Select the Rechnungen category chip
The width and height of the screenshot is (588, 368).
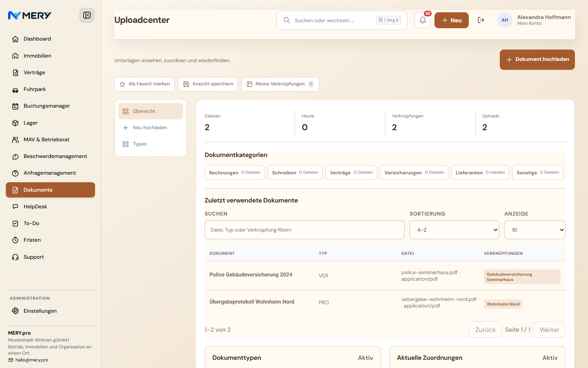click(x=235, y=172)
